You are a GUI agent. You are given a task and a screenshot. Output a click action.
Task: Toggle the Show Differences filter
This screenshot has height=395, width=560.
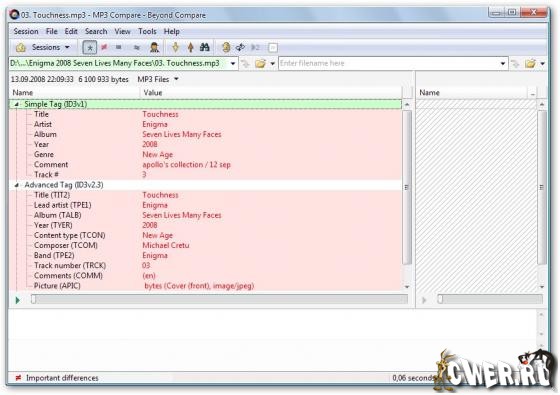click(104, 47)
